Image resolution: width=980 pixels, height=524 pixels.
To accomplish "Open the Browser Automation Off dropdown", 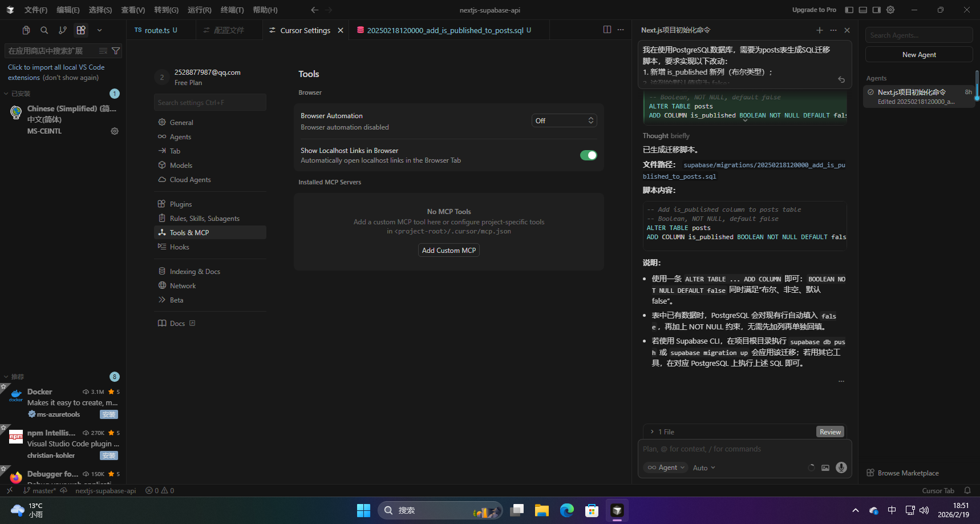I will [x=564, y=120].
